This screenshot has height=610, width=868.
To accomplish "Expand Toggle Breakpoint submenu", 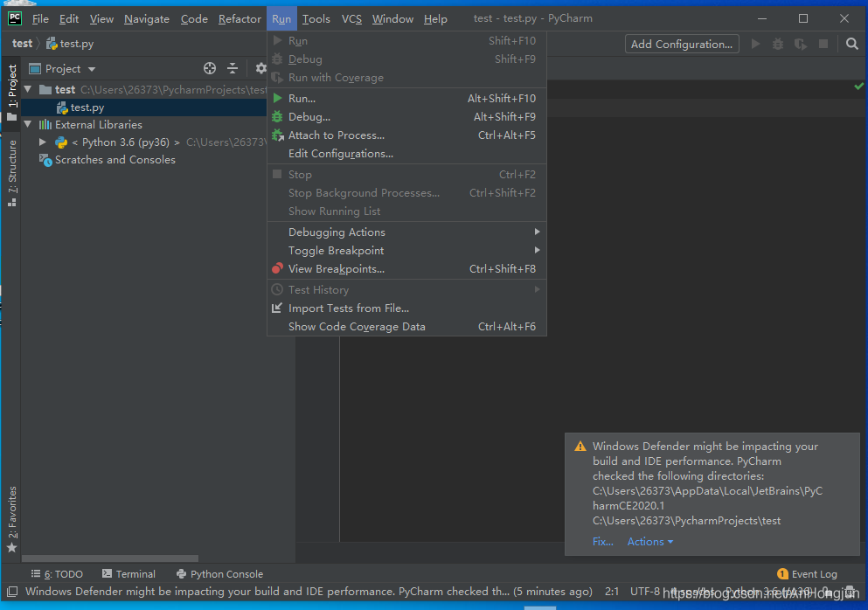I will [406, 250].
